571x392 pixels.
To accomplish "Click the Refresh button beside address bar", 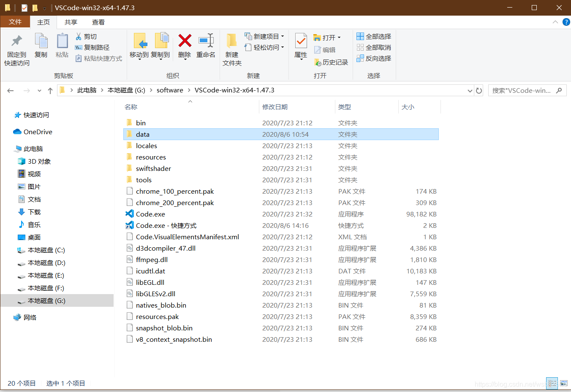I will coord(479,90).
